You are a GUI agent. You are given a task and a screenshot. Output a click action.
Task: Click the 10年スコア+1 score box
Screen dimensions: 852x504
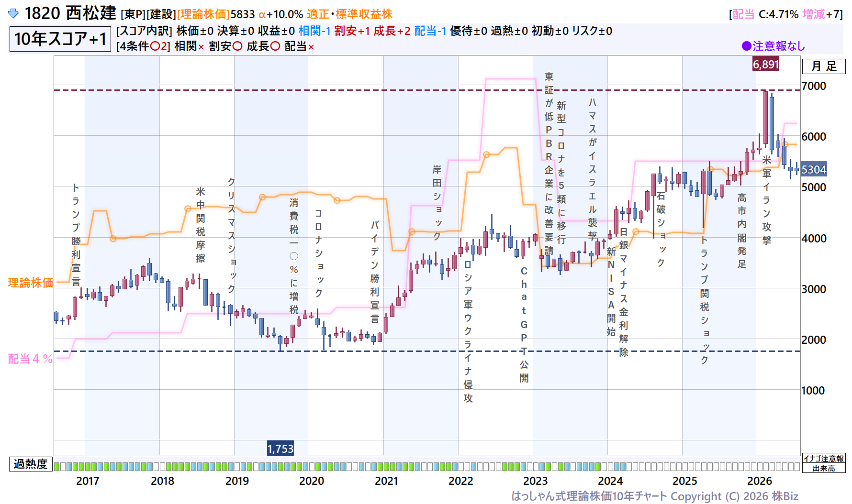point(60,39)
